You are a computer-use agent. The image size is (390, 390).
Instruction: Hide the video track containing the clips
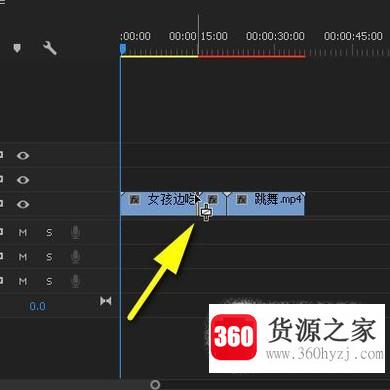[x=23, y=204]
